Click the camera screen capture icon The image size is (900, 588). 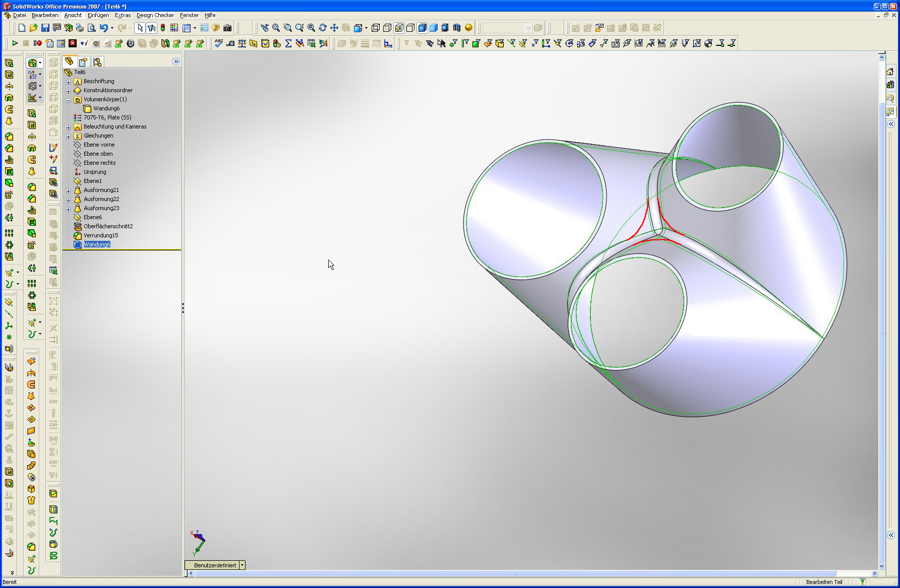(x=227, y=28)
